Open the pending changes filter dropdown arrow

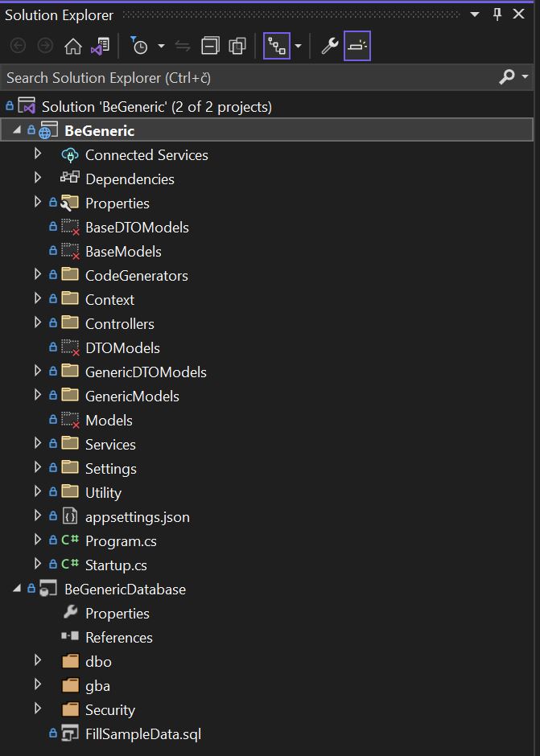[161, 47]
